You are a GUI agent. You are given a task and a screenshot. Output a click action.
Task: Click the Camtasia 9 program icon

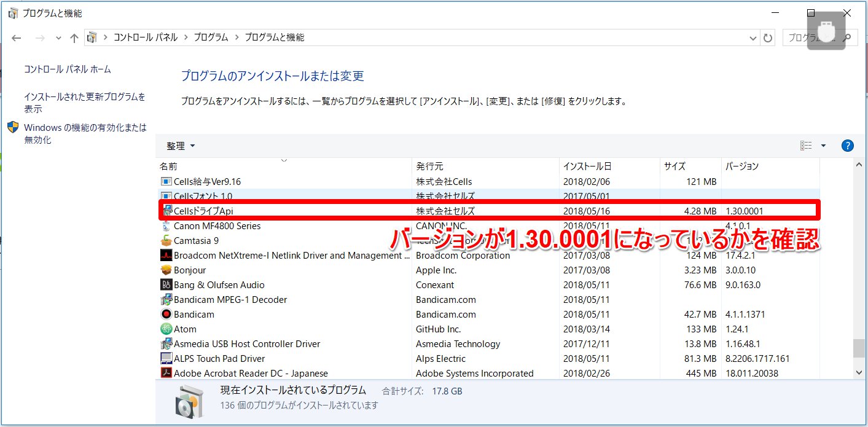[166, 241]
